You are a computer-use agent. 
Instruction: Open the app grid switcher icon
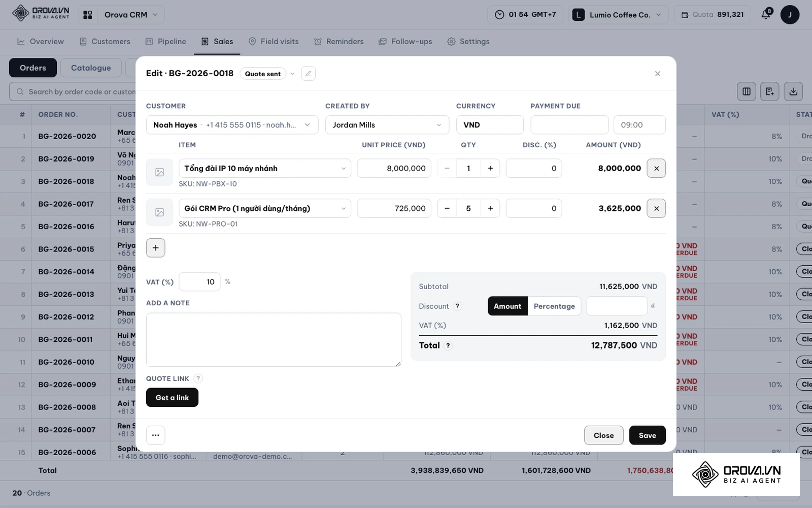[x=88, y=15]
